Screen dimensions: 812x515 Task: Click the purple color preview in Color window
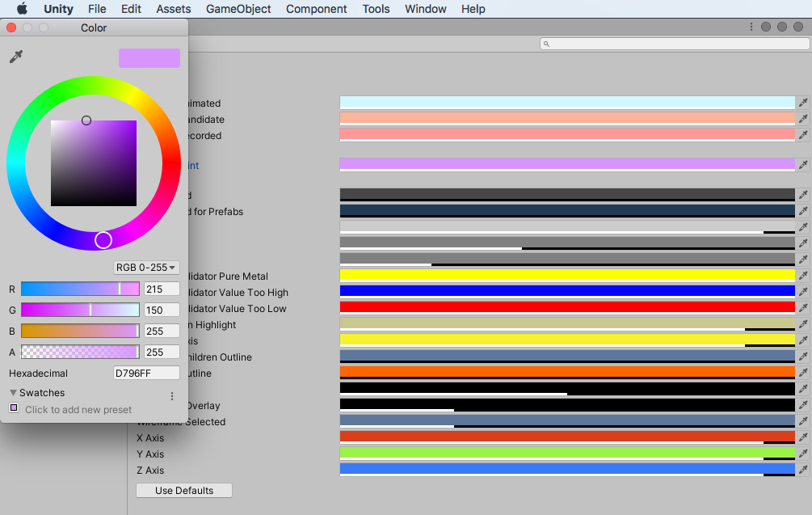(x=149, y=58)
